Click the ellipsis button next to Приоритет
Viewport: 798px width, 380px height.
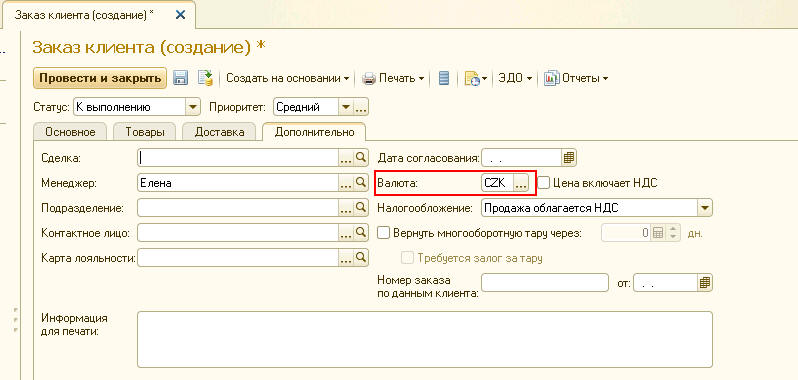[360, 107]
